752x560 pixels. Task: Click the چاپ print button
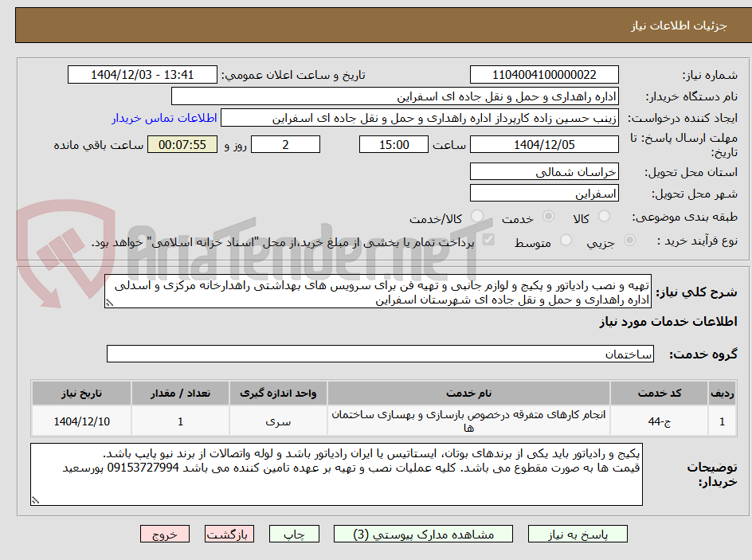[x=294, y=534]
